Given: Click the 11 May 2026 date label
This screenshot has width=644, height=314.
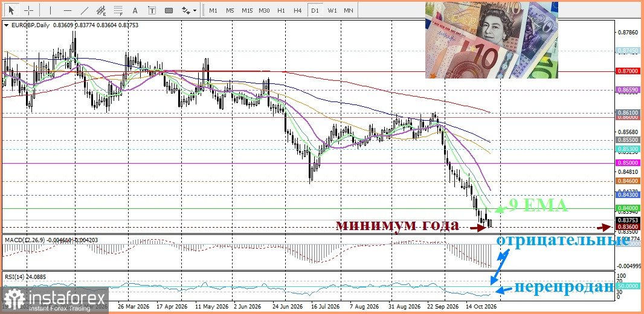Looking at the screenshot, I should point(212,307).
